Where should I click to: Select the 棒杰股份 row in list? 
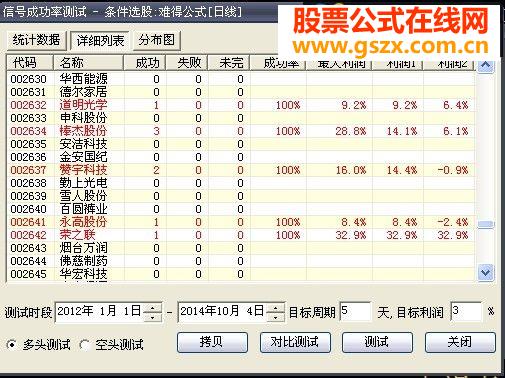point(241,131)
